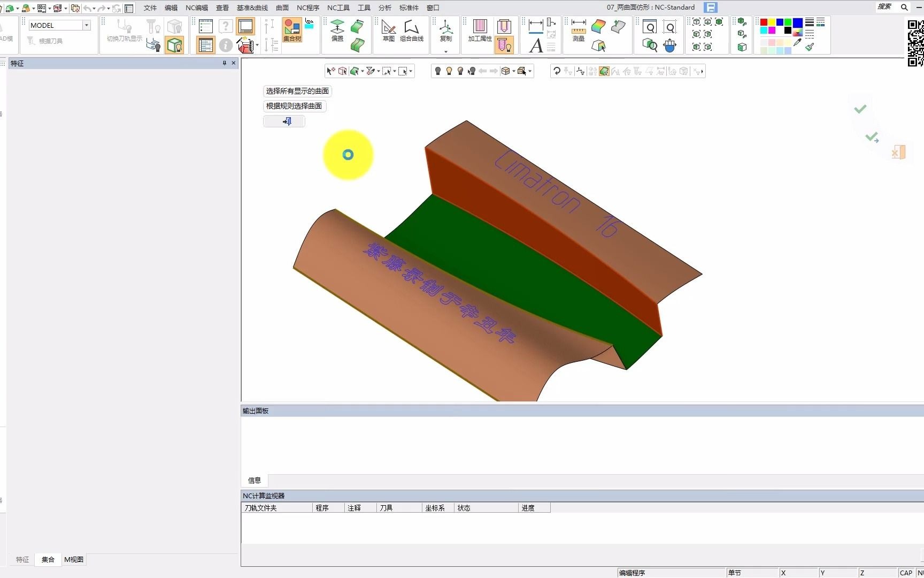The image size is (924, 578).
Task: Choose the red color swatch
Action: click(x=764, y=22)
